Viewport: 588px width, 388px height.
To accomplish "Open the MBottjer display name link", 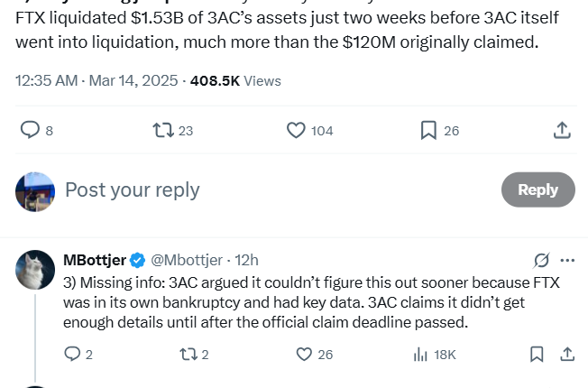I will point(95,260).
